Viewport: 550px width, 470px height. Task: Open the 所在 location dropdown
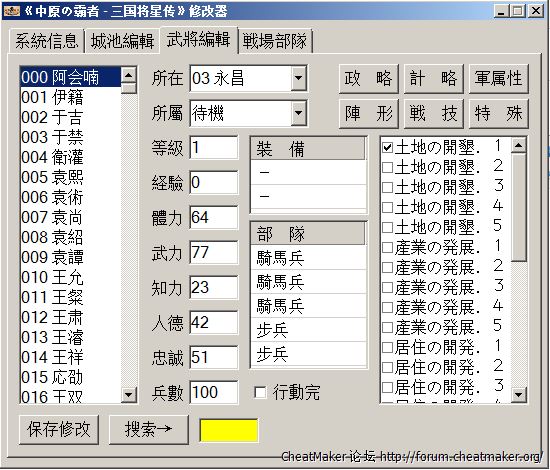(x=299, y=78)
